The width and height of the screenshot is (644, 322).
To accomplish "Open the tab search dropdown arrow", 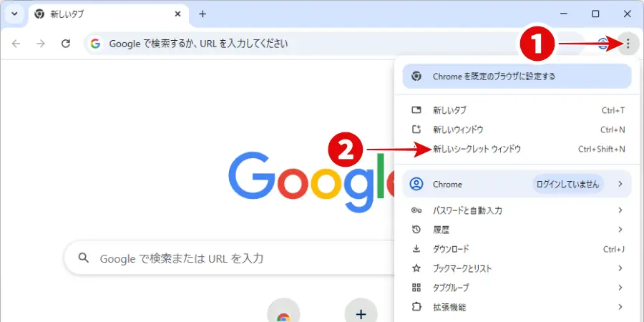I will pyautogui.click(x=15, y=14).
